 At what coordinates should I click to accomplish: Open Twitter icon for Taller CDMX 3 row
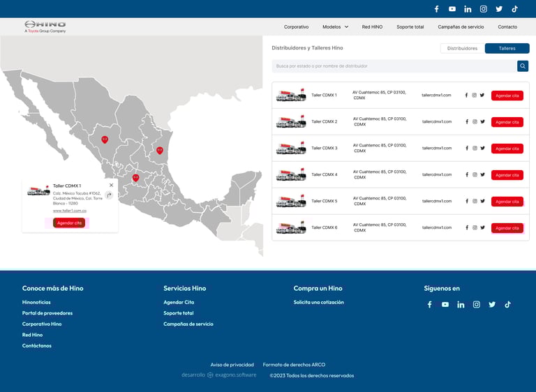(x=482, y=148)
